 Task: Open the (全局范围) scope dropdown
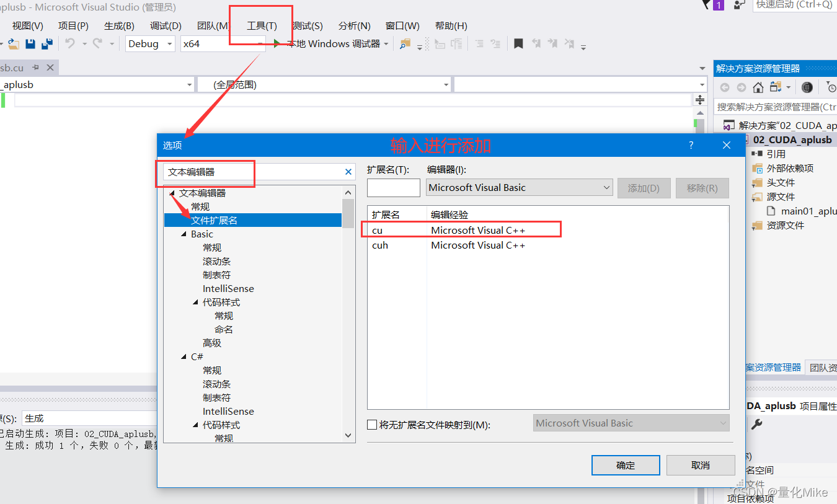324,85
